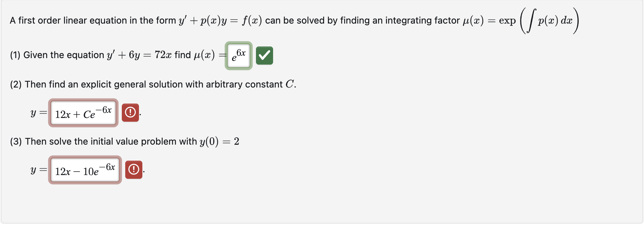
Task: Click the red exclamation icon next to 12x + Ce^-6x
Action: pos(130,112)
